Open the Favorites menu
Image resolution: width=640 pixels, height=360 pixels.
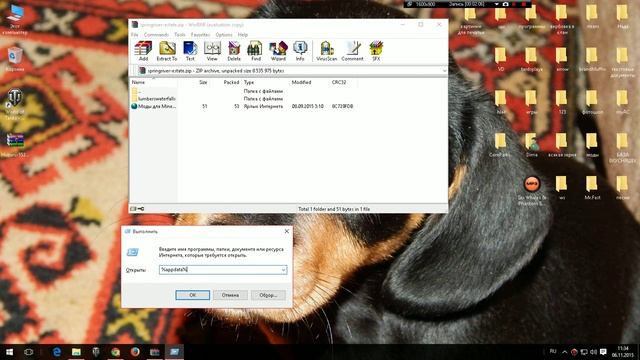point(200,35)
